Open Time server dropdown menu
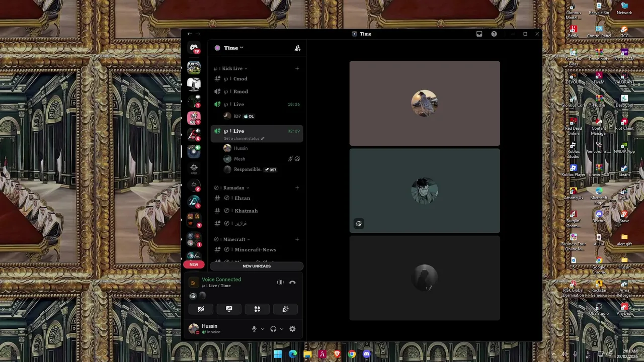Viewport: 644px width, 362px height. pos(233,48)
